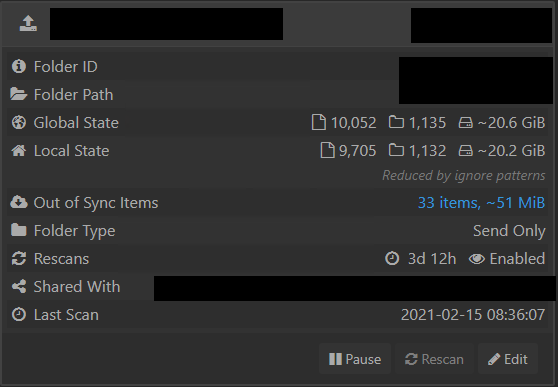Open folder settings with the Edit button
This screenshot has width=560, height=388.
[508, 359]
